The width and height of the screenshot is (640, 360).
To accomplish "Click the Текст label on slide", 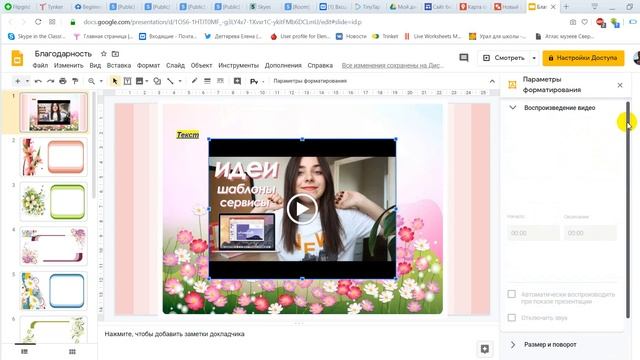I will point(188,135).
